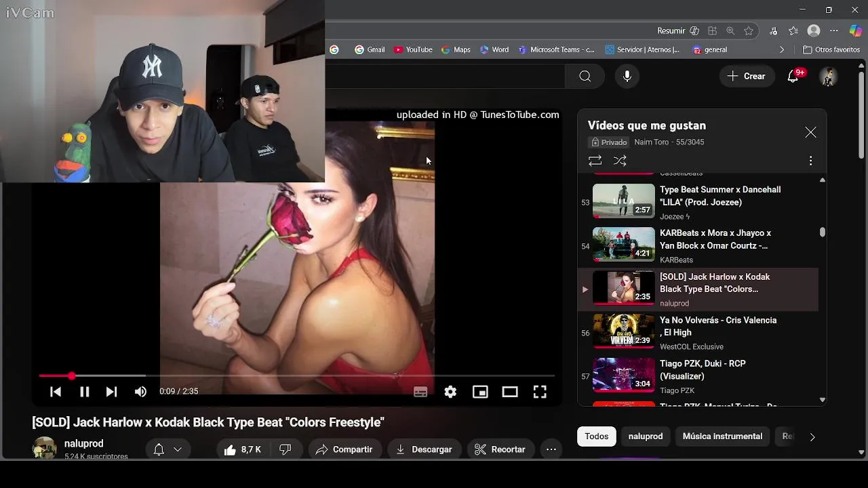Open the YouTube bookmark
The image size is (868, 488).
(413, 49)
